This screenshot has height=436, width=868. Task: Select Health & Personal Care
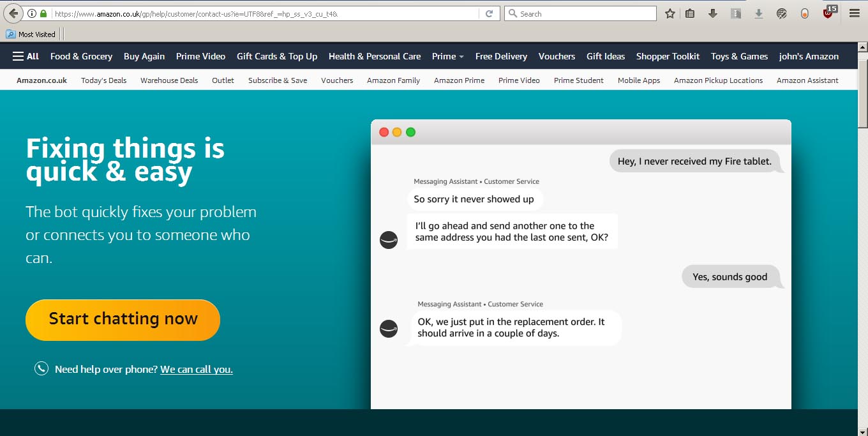point(375,56)
